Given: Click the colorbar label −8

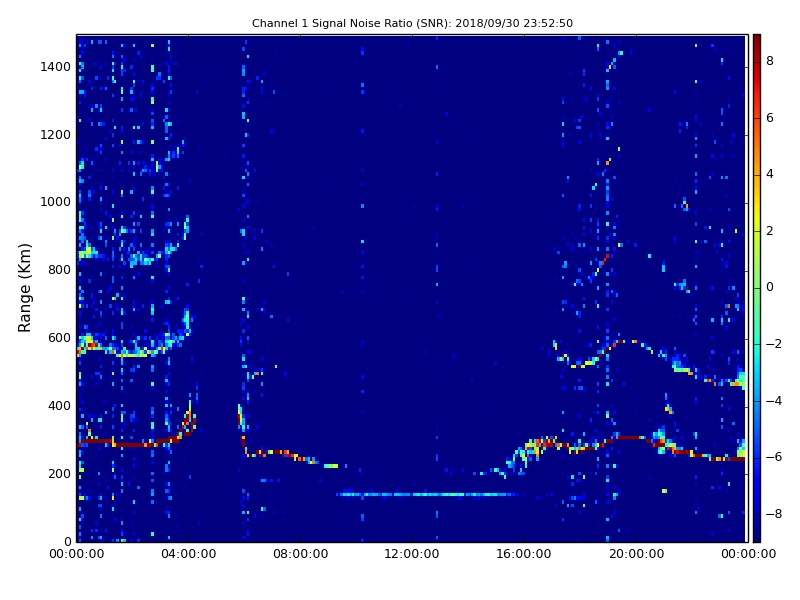Looking at the screenshot, I should 774,514.
